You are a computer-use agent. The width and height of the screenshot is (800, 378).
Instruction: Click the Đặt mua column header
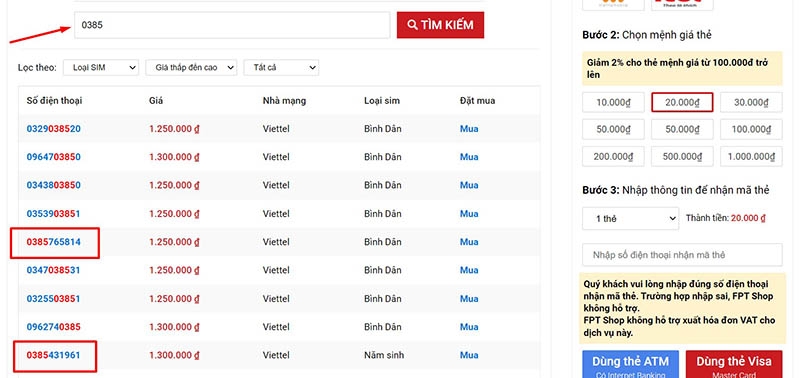click(x=477, y=101)
